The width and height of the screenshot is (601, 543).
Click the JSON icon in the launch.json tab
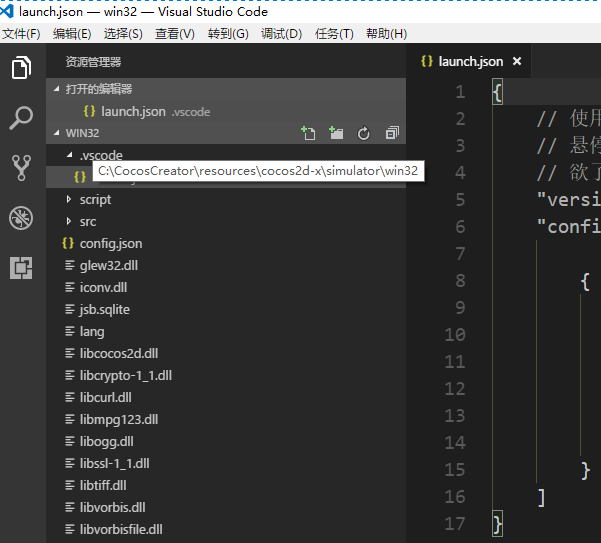tap(427, 61)
